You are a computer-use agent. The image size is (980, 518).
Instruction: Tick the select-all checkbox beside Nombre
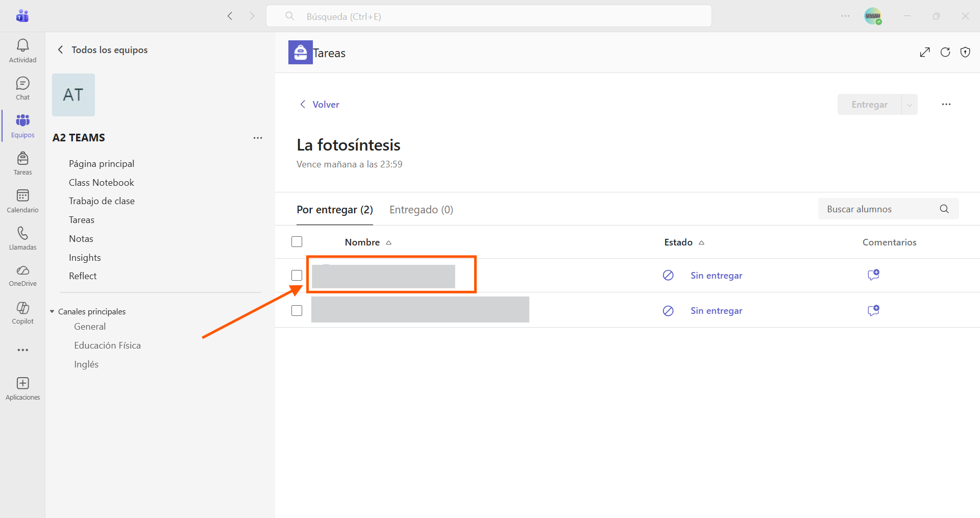pyautogui.click(x=297, y=242)
